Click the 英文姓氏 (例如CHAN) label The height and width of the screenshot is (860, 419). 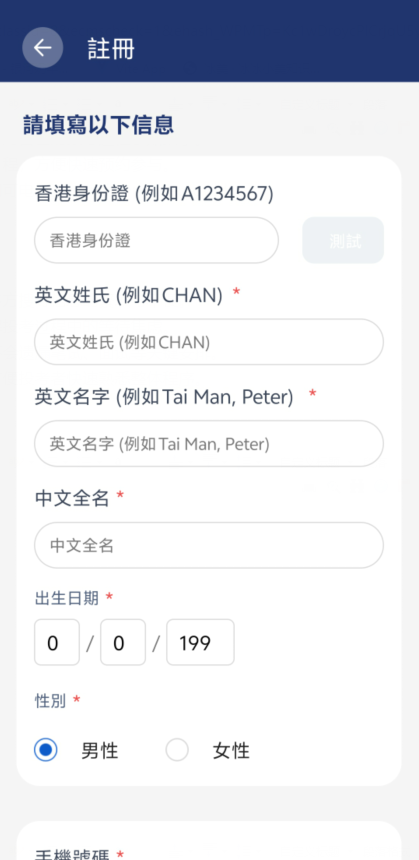pos(129,296)
